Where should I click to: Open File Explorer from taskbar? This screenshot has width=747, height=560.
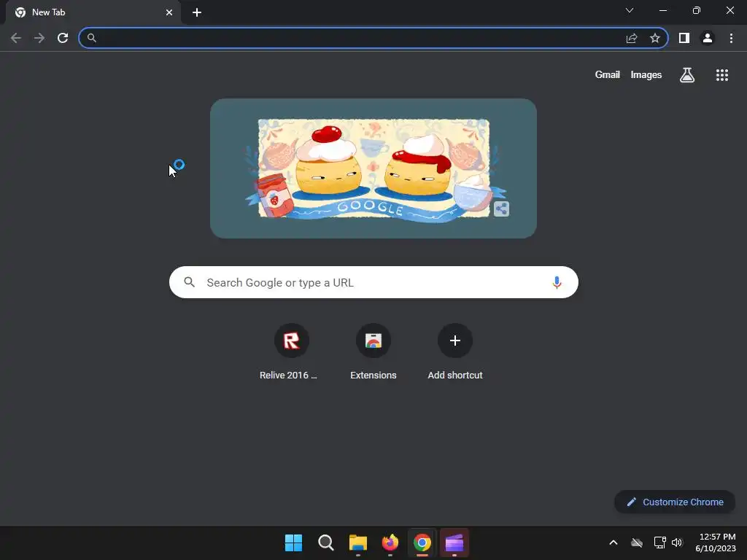coord(357,542)
